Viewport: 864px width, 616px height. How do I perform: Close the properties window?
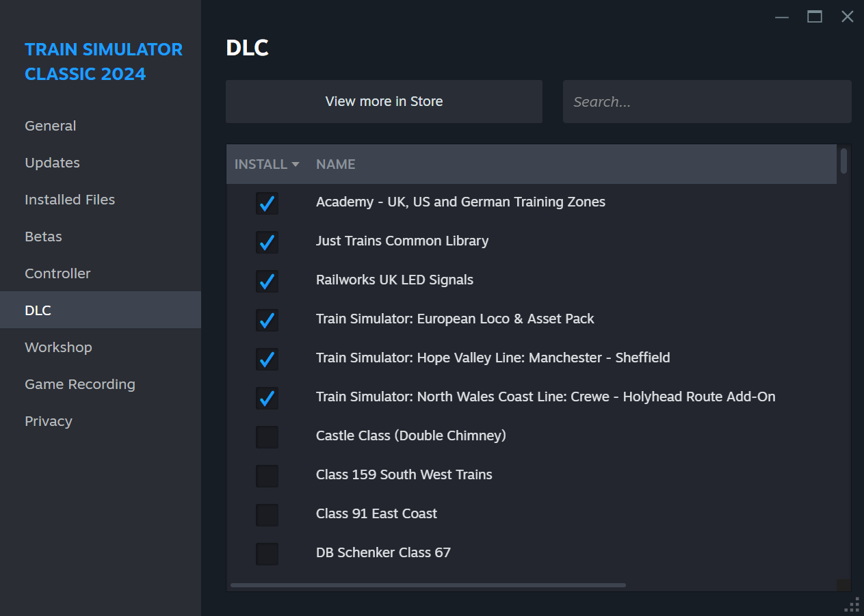coord(847,17)
